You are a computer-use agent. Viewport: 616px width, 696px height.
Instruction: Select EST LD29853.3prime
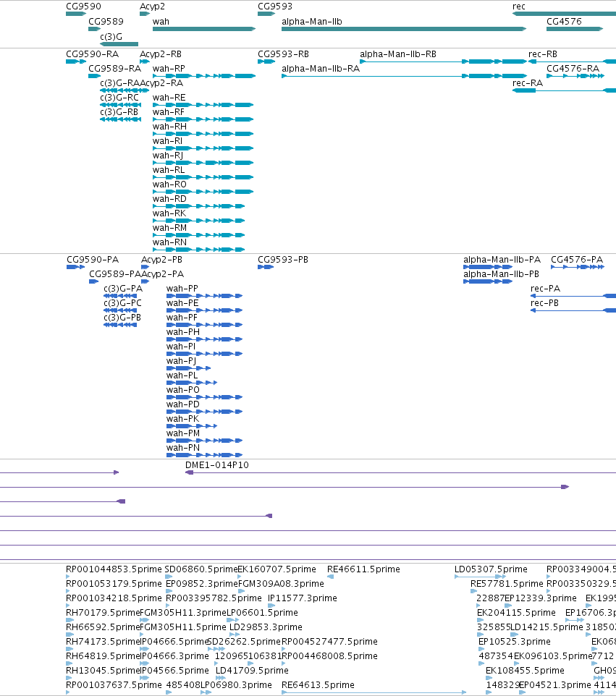[266, 627]
